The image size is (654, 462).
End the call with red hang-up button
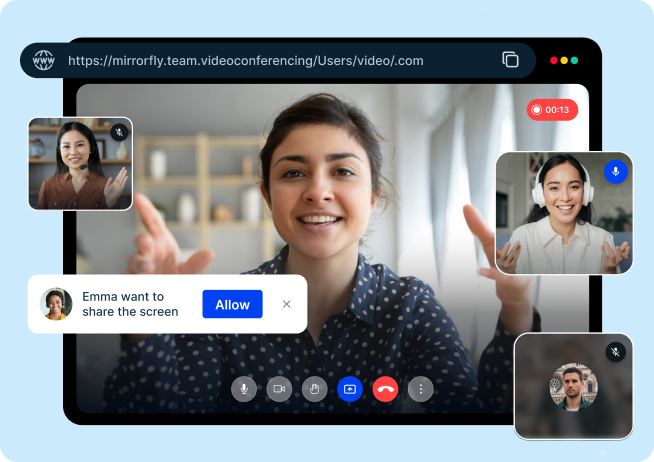click(x=385, y=389)
